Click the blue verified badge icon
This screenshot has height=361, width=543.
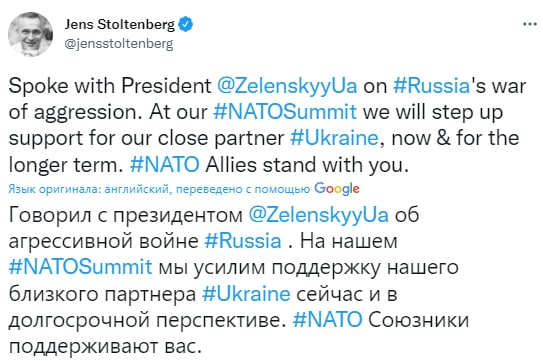tap(186, 24)
